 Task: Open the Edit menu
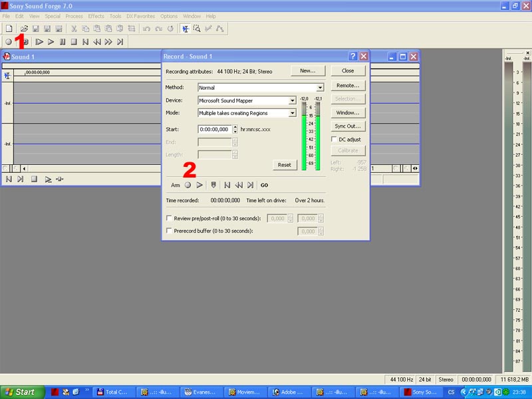[19, 16]
